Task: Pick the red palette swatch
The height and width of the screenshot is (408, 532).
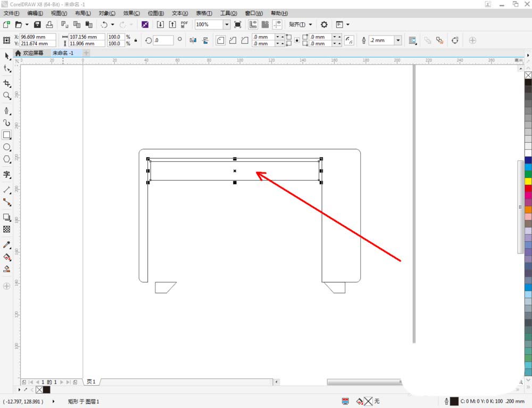Action: (528, 188)
